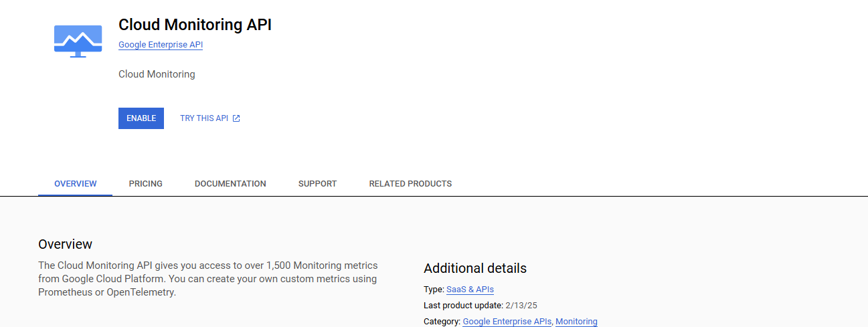Click the Cloud Monitoring monitor logo icon
Screen dimensions: 868x327
click(x=78, y=41)
